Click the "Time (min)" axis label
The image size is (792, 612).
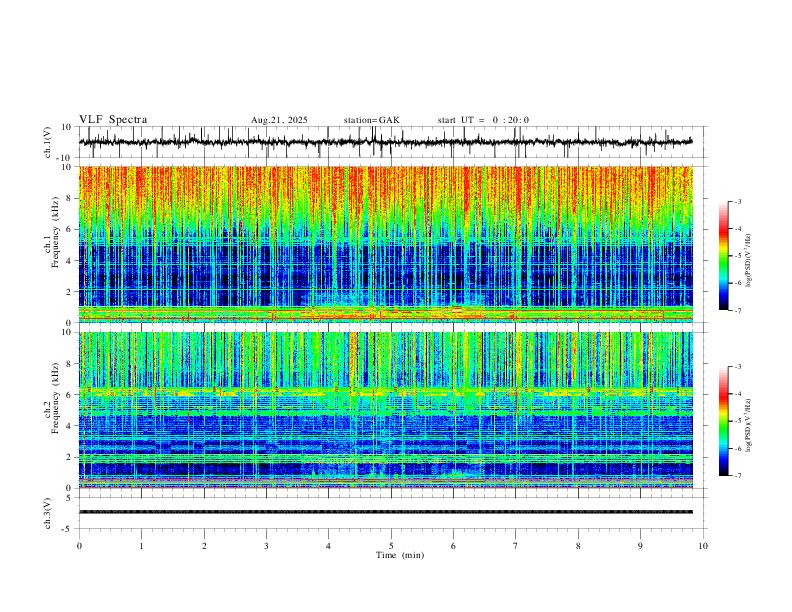400,555
